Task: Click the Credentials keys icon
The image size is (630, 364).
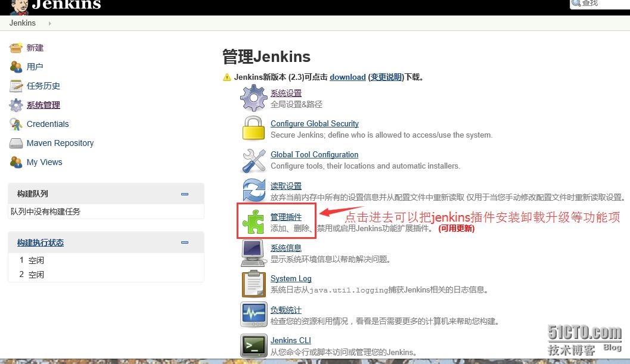Action: pos(16,124)
